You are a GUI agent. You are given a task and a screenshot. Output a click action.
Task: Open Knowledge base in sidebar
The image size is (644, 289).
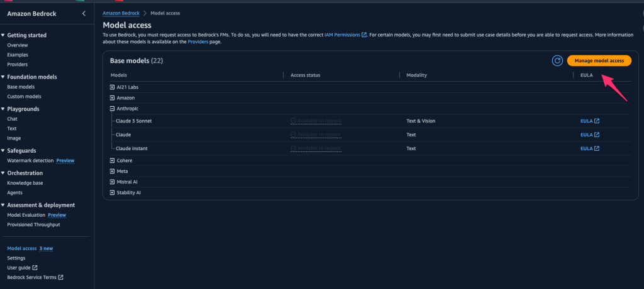click(25, 183)
